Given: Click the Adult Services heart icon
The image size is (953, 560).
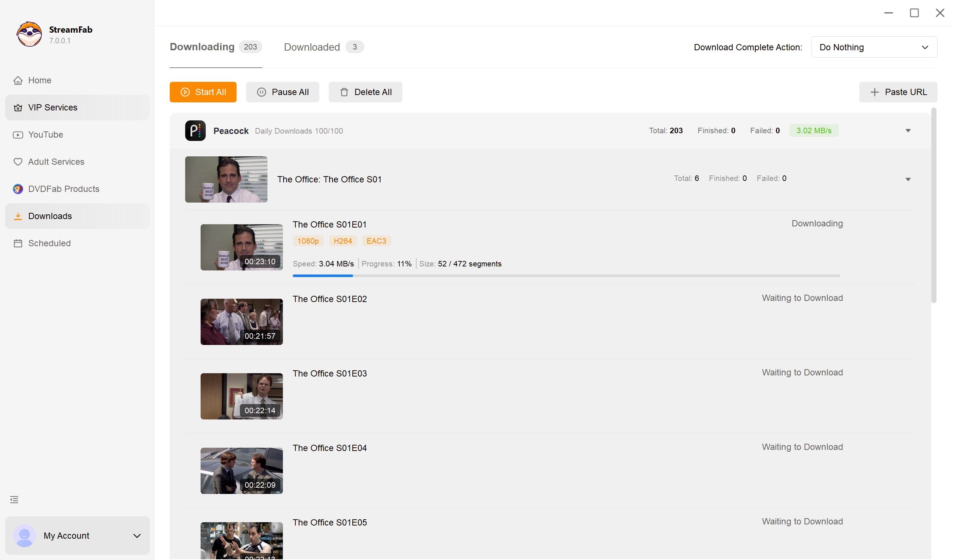Looking at the screenshot, I should pyautogui.click(x=18, y=162).
